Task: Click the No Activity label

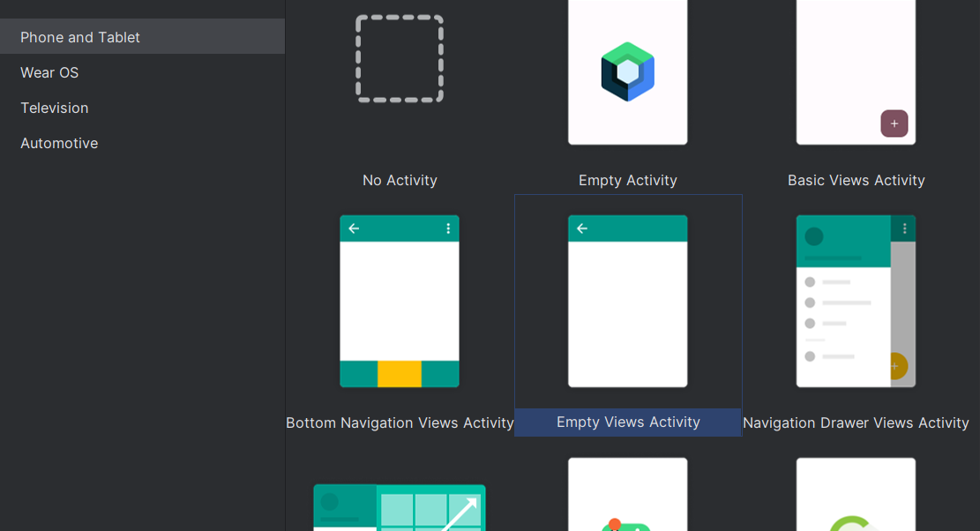Action: click(400, 181)
